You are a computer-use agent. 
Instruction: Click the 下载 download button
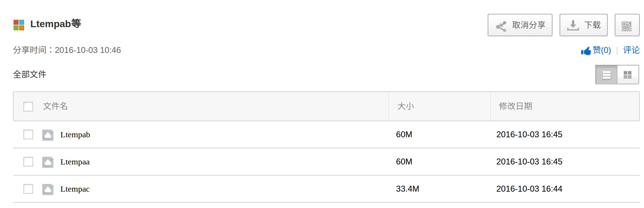pos(584,25)
